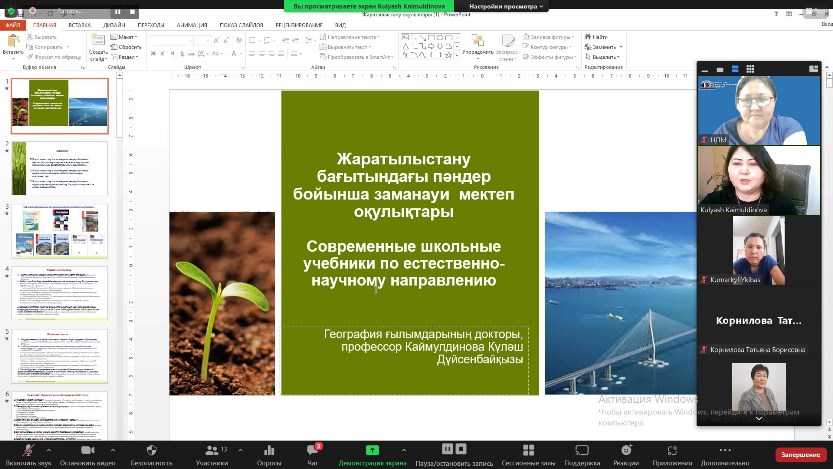The height and width of the screenshot is (469, 833).
Task: Click the green Share Screen icon
Action: (372, 451)
